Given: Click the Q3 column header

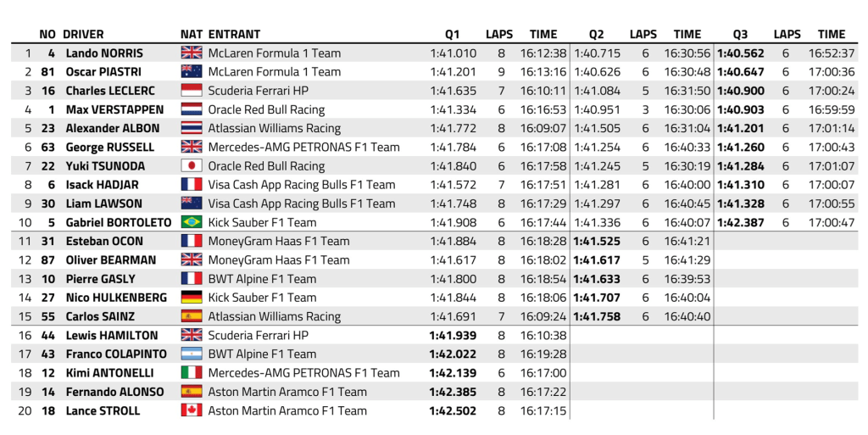Looking at the screenshot, I should pyautogui.click(x=740, y=35).
